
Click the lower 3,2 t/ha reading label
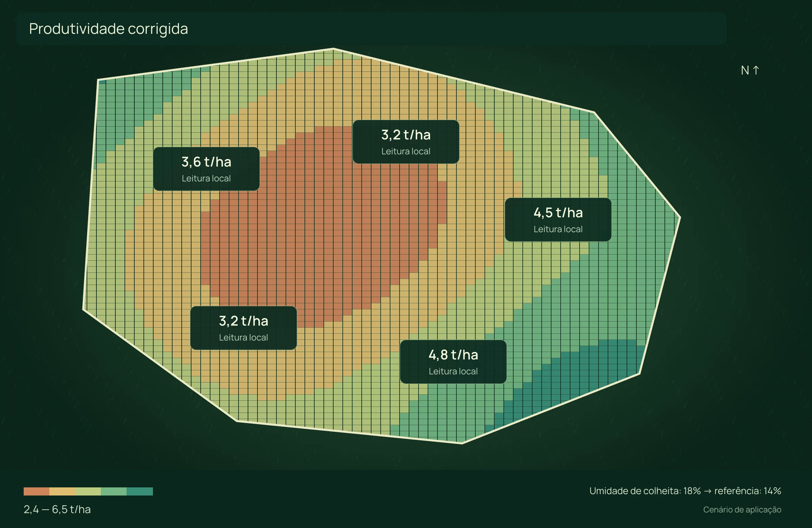[x=244, y=328]
